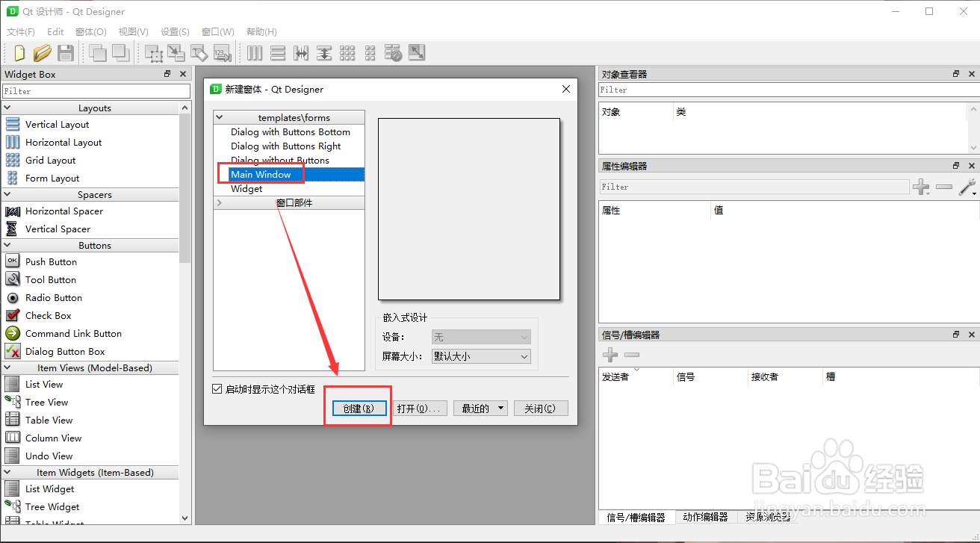Collapse the Item Widgets (Item-Based) category

pyautogui.click(x=7, y=472)
